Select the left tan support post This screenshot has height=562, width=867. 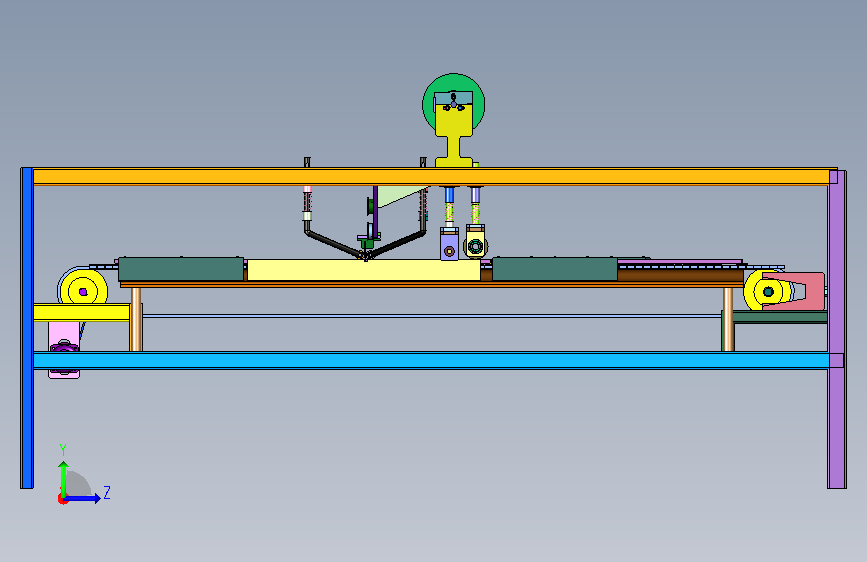[x=136, y=319]
